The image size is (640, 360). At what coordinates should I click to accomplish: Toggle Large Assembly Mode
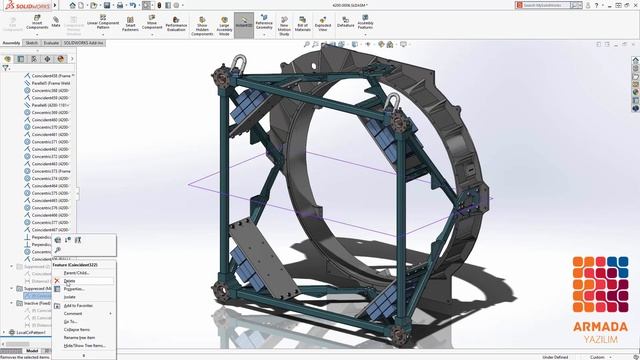[224, 26]
